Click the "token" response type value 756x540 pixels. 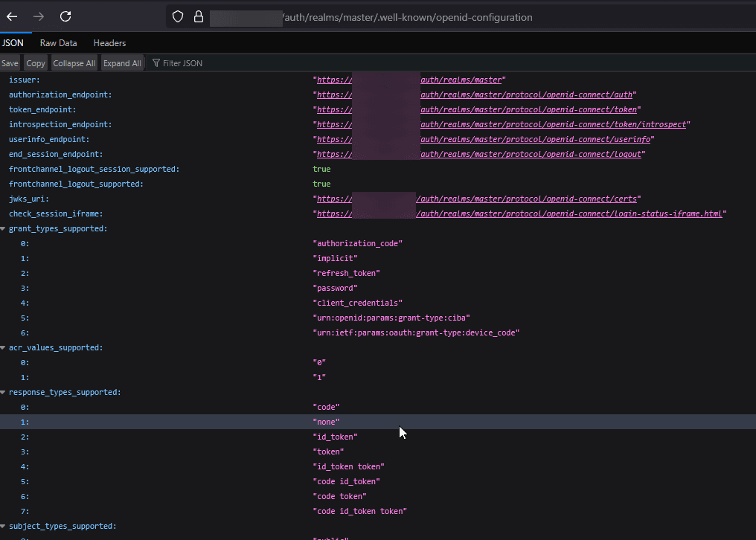coord(328,451)
